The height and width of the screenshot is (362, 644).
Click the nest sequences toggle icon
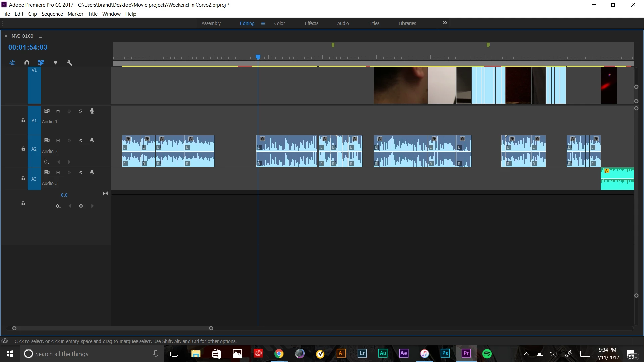coord(12,63)
